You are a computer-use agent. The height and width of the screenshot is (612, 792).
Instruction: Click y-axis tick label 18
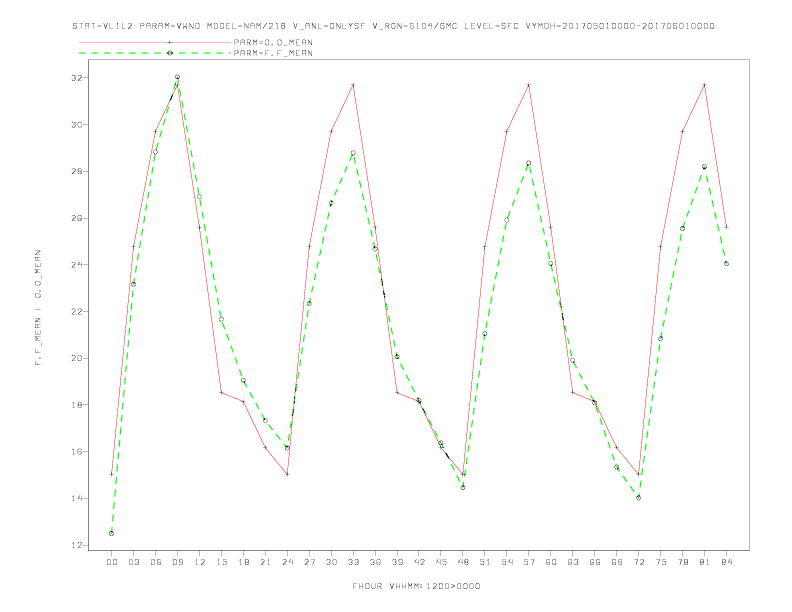(x=77, y=405)
